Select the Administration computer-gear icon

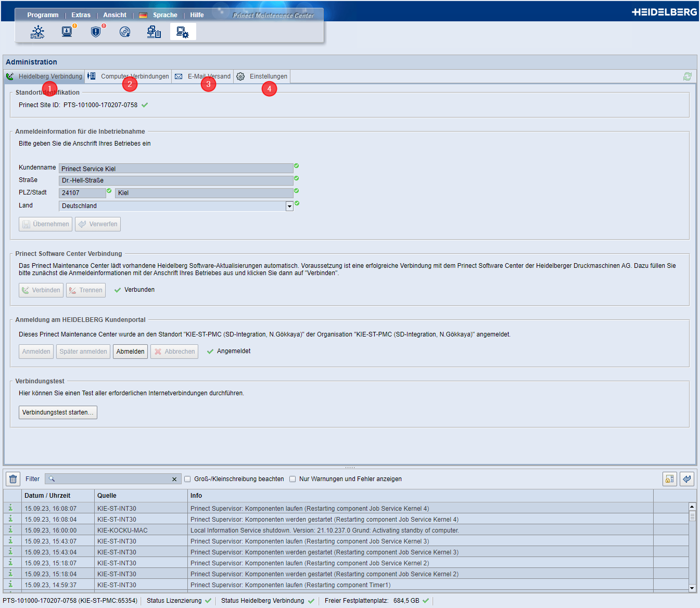[183, 32]
